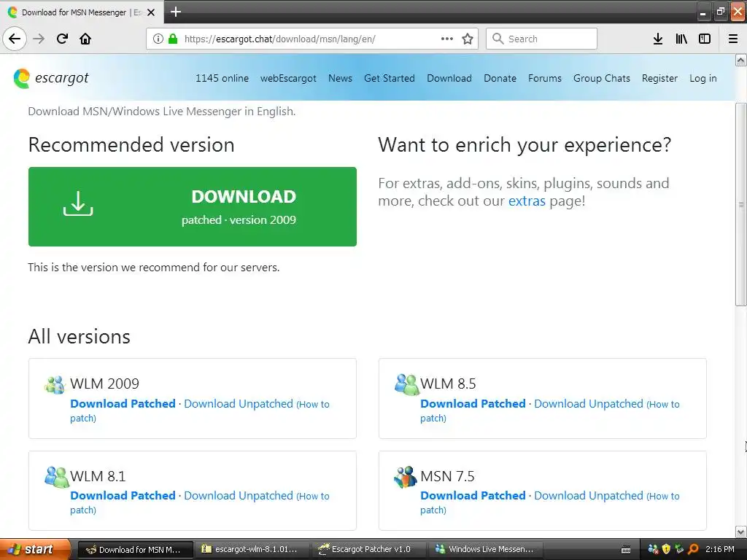747x560 pixels.
Task: Open the Forums nav item
Action: (x=544, y=78)
